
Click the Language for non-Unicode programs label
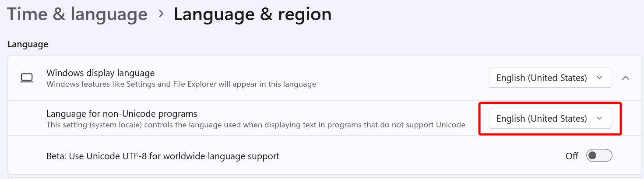122,114
